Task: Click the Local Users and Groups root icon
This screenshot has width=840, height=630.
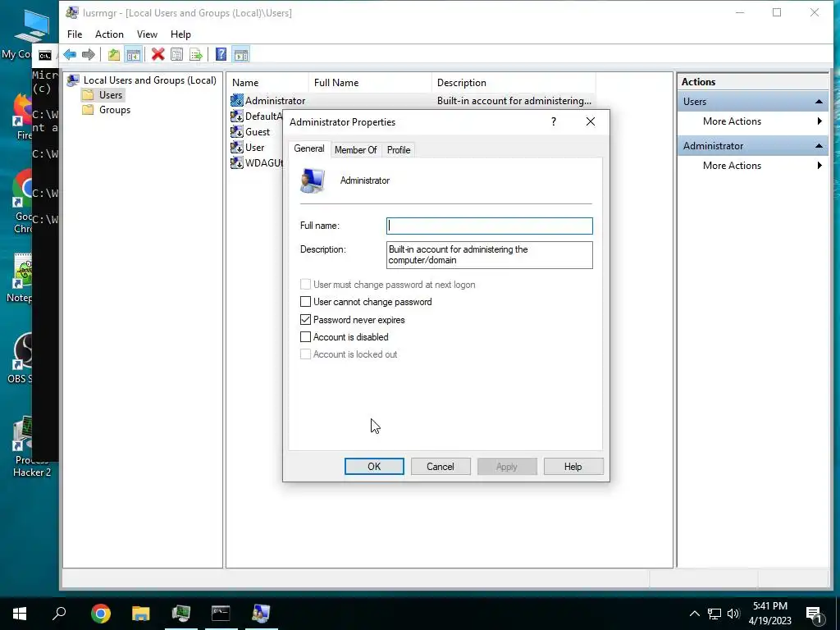Action: point(73,80)
